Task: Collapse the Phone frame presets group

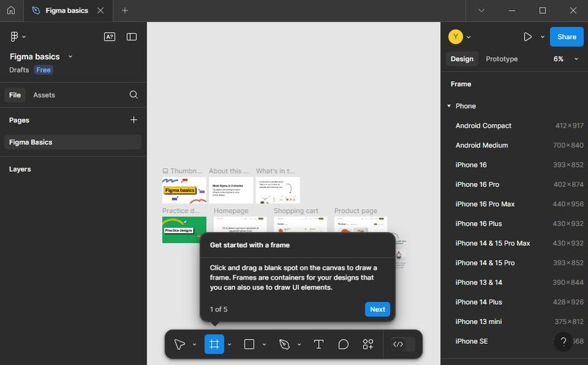Action: 449,106
